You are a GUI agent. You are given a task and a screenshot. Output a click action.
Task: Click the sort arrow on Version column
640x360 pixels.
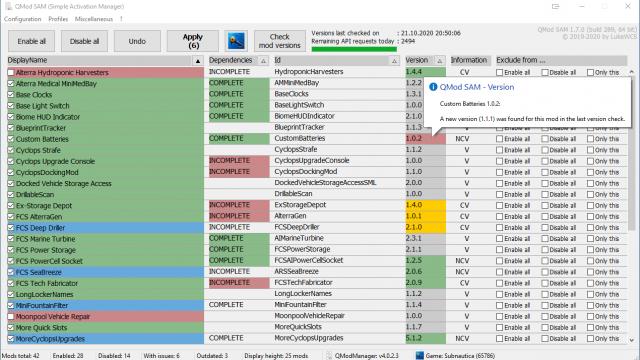440,61
